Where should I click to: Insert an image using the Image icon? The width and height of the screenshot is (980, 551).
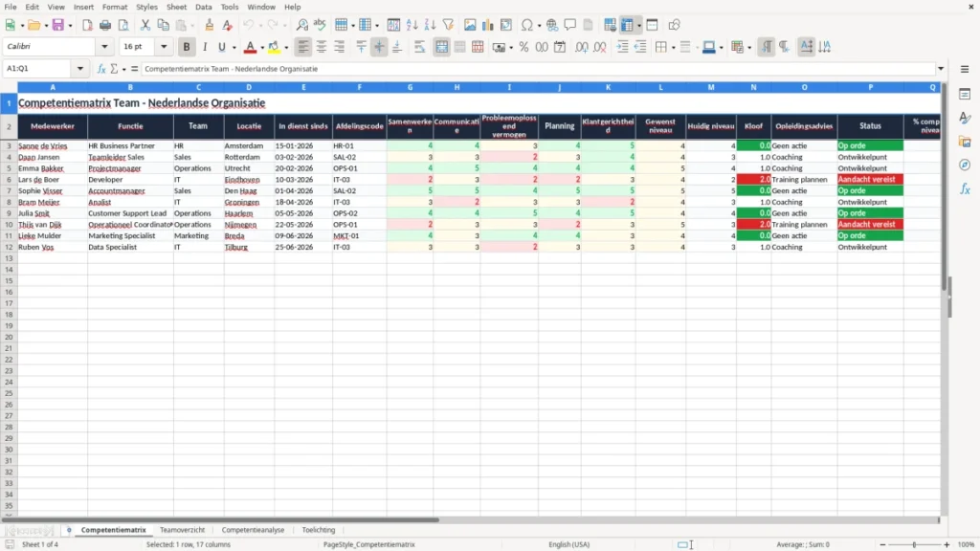[470, 25]
